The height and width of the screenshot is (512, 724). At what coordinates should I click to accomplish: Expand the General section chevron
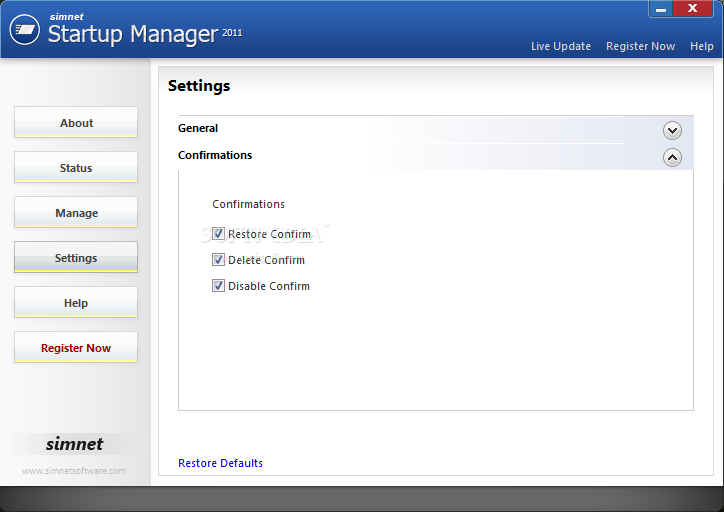tap(672, 131)
